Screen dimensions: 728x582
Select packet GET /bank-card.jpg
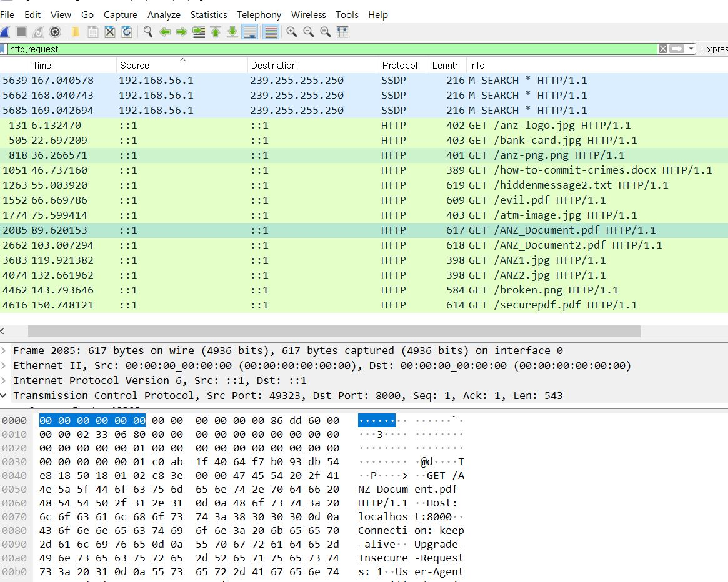(x=364, y=140)
